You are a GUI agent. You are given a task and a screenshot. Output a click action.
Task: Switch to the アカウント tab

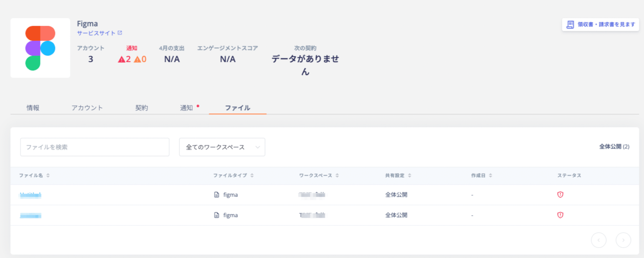87,108
